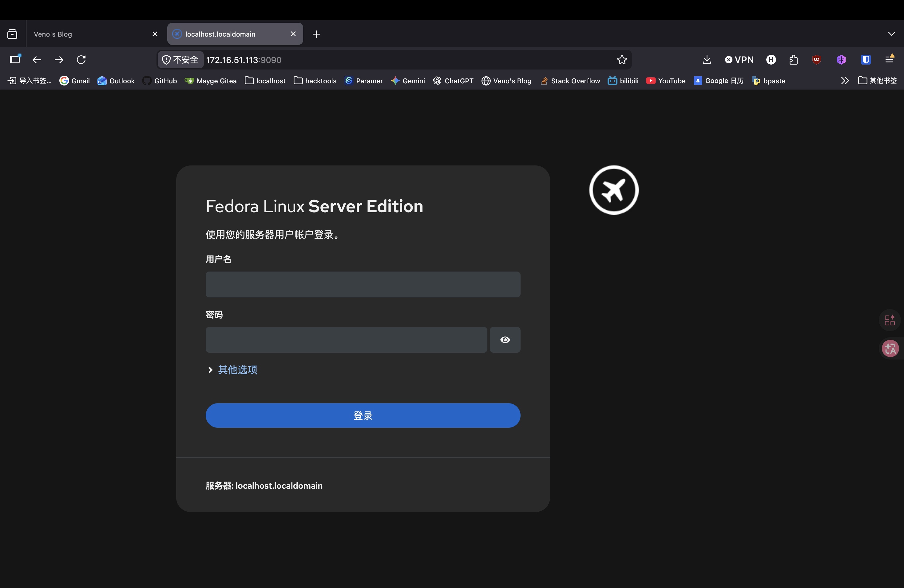Open the purple hexagon extension icon
904x588 pixels.
[x=841, y=60]
